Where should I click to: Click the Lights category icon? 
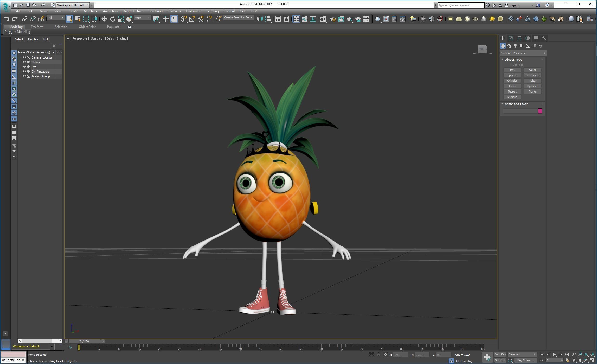coord(515,46)
